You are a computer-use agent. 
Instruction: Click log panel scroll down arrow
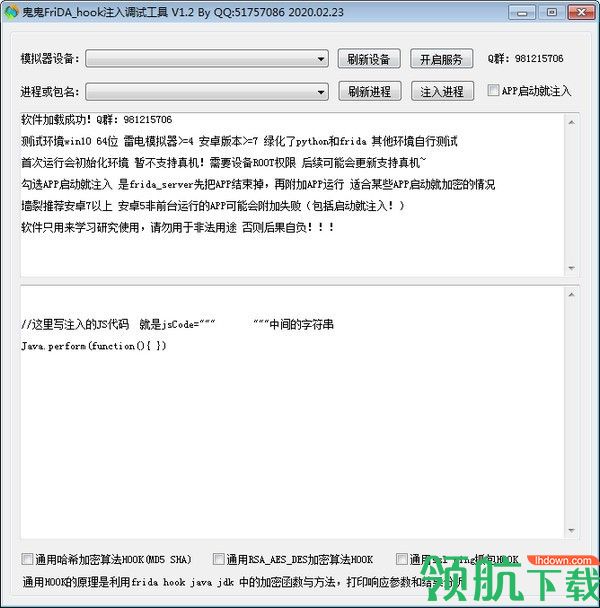(x=571, y=268)
